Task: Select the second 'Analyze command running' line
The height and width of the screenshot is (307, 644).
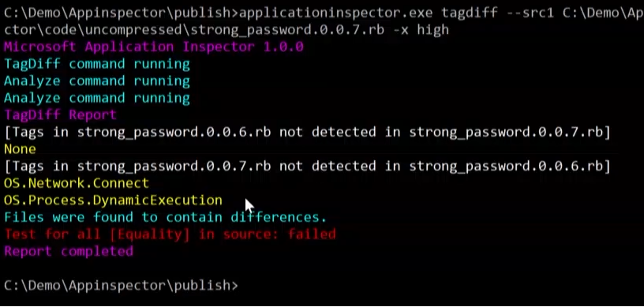Action: (x=97, y=98)
